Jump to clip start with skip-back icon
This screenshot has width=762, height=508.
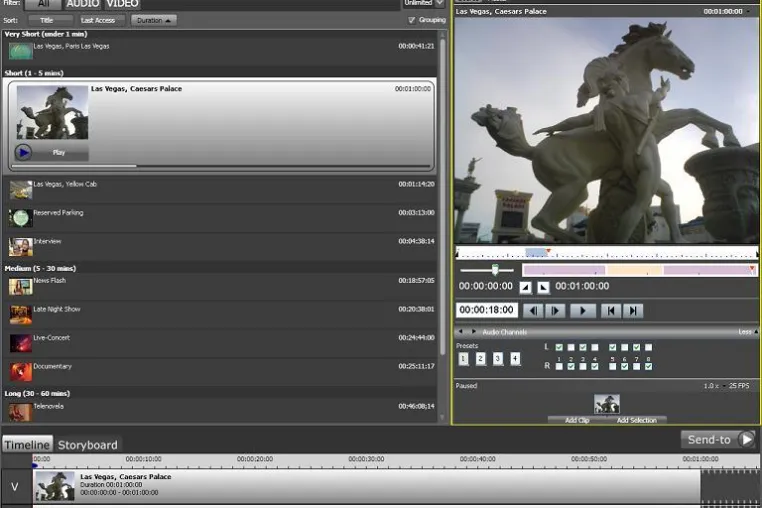(x=610, y=311)
